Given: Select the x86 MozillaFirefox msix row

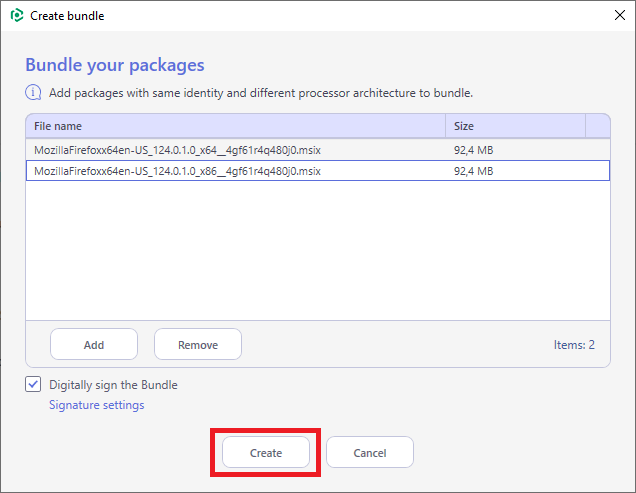Looking at the screenshot, I should click(318, 171).
